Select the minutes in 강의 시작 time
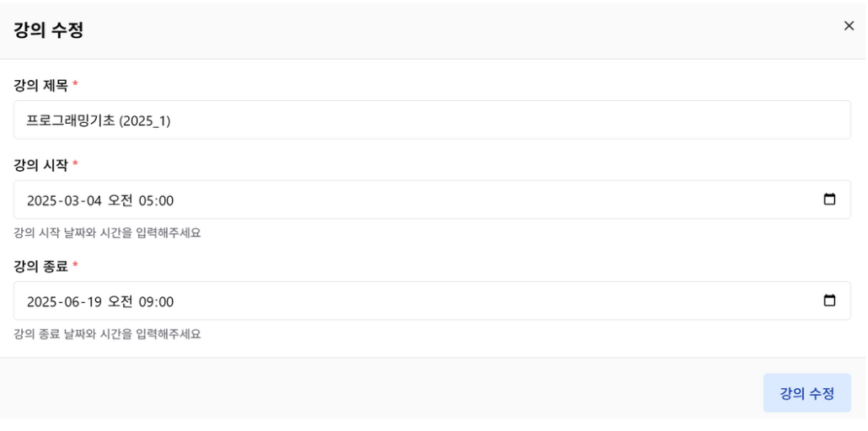The height and width of the screenshot is (431, 868). pos(165,200)
